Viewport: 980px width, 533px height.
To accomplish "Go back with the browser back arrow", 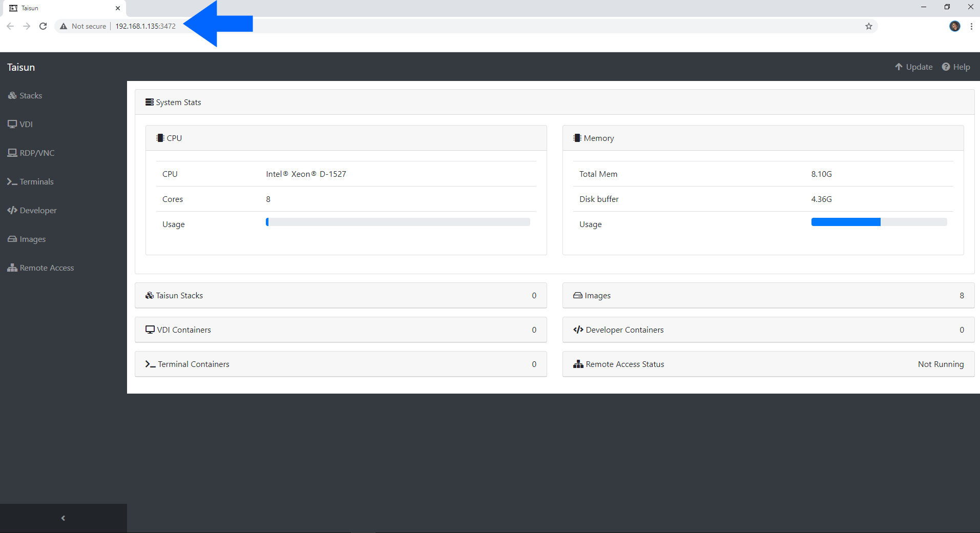I will tap(10, 26).
